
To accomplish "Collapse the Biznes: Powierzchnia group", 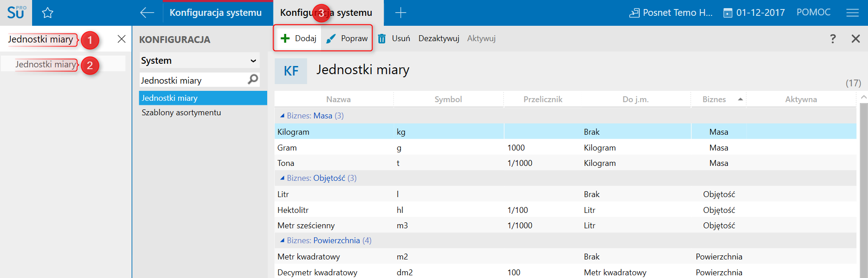I will [x=282, y=240].
